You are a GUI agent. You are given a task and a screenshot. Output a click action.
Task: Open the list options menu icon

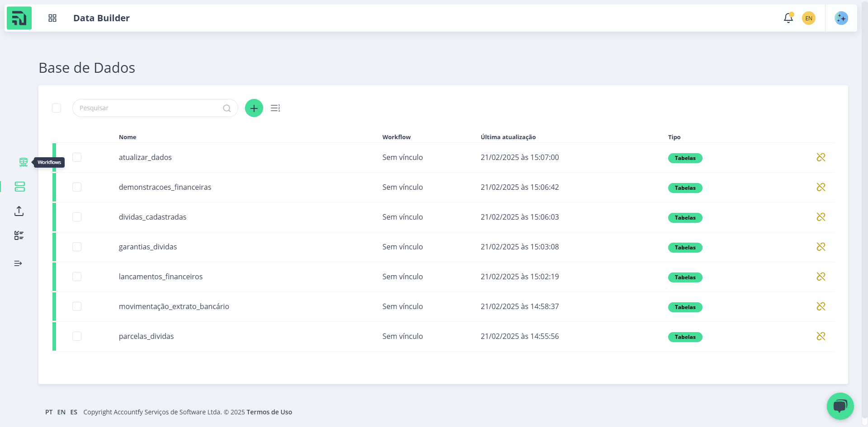click(275, 108)
